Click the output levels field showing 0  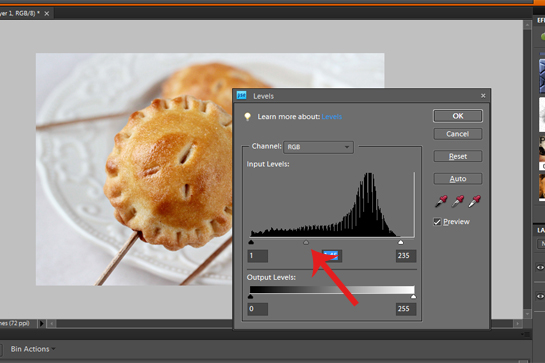[258, 309]
